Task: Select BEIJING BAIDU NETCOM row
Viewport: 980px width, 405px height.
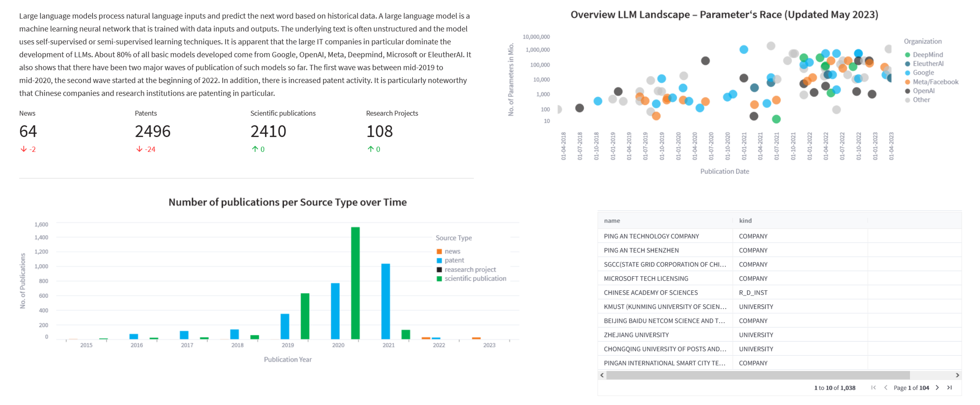Action: pyautogui.click(x=779, y=321)
